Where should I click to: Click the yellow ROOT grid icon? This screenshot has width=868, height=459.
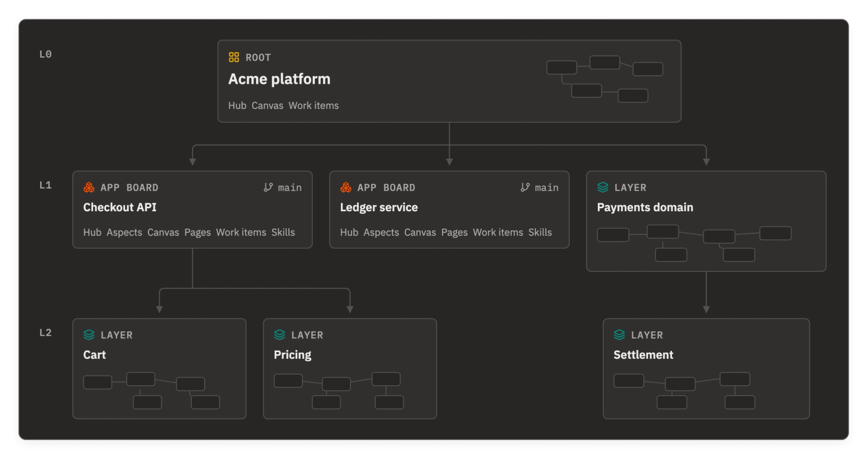click(234, 57)
